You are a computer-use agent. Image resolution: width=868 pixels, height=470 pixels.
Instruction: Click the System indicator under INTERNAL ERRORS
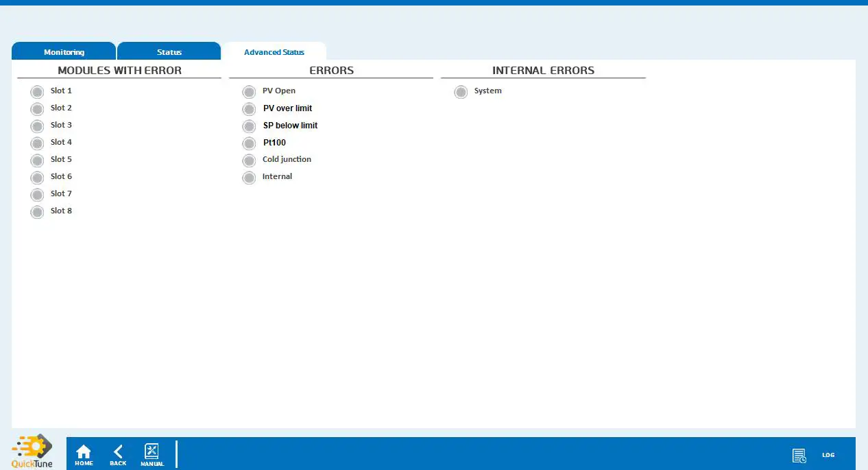point(461,91)
